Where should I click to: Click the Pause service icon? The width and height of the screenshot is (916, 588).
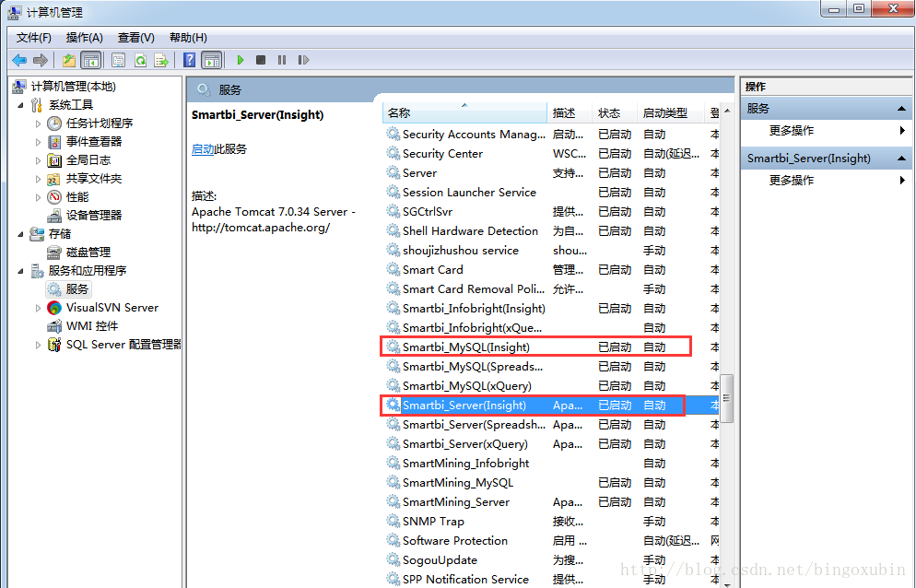[282, 60]
